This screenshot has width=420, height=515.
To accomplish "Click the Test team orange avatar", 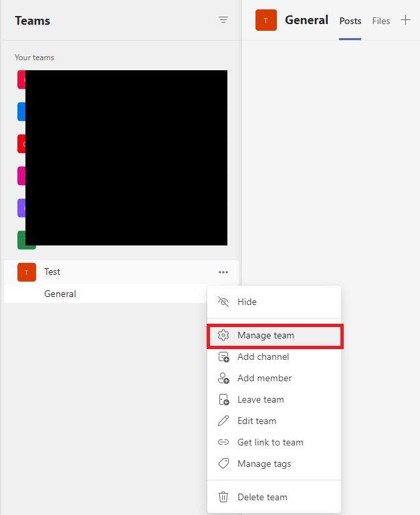I will click(27, 272).
